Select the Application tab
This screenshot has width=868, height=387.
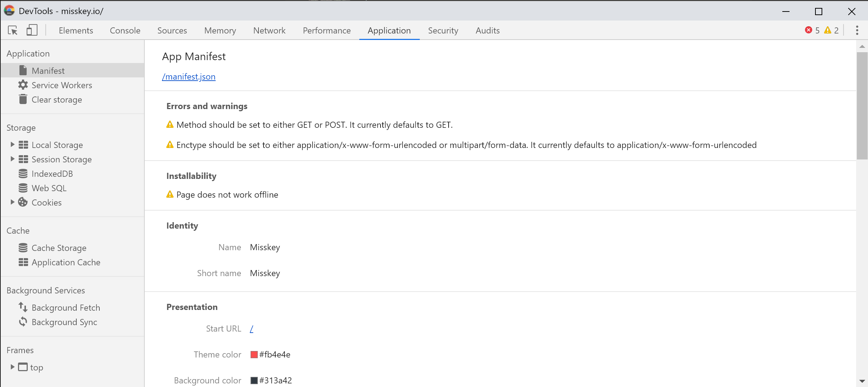pos(389,31)
